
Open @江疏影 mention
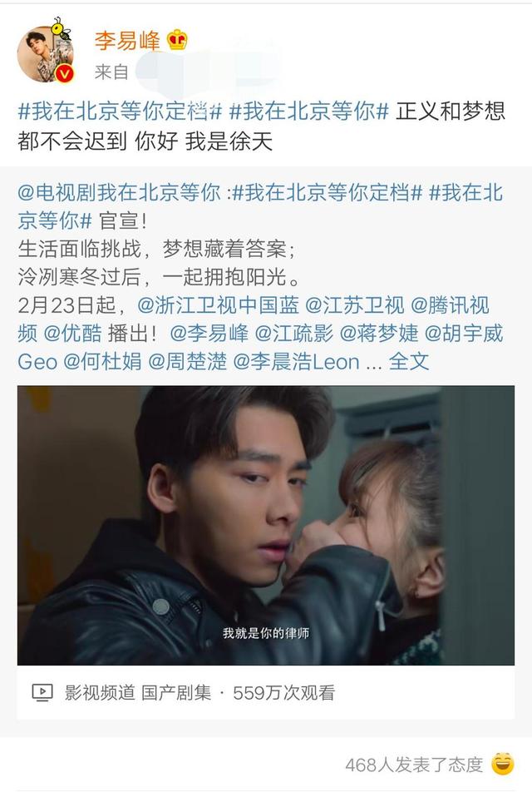pos(294,334)
